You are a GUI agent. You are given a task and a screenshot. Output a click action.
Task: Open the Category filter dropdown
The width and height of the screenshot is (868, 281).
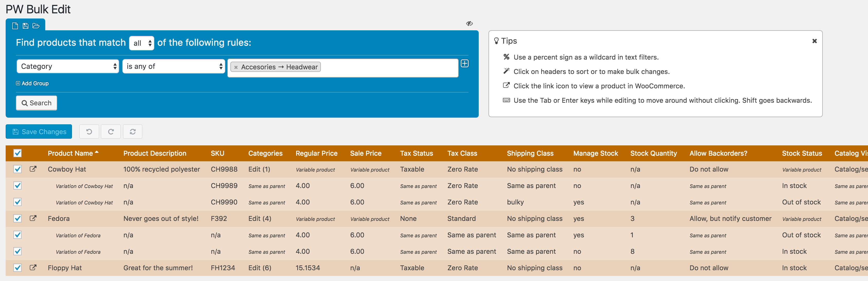[66, 67]
